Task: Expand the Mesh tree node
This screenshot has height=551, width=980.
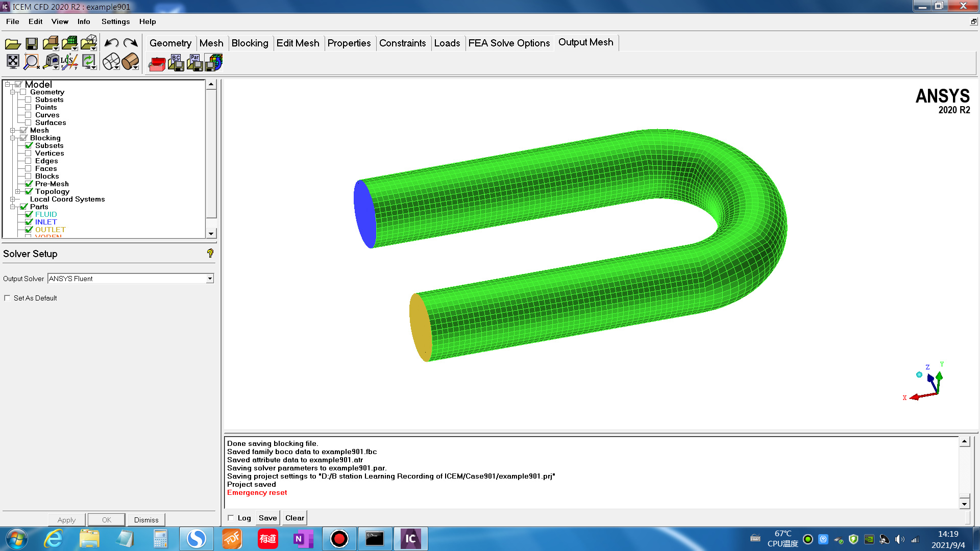Action: (x=13, y=131)
